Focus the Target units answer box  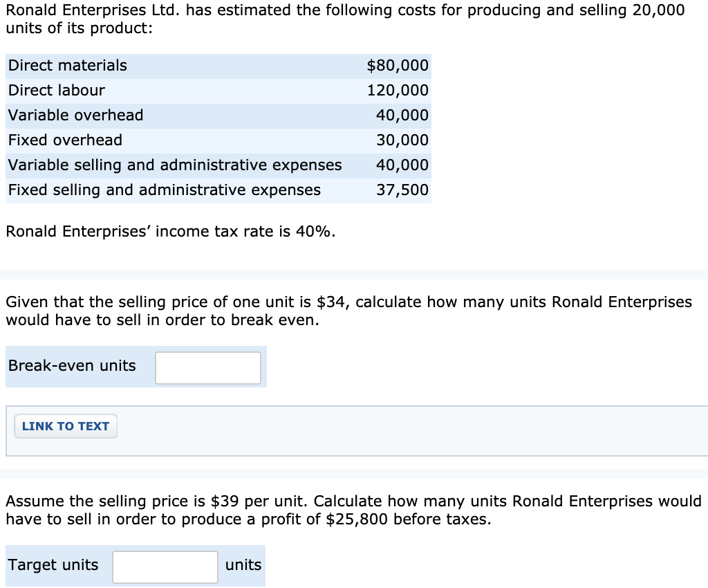(x=165, y=567)
